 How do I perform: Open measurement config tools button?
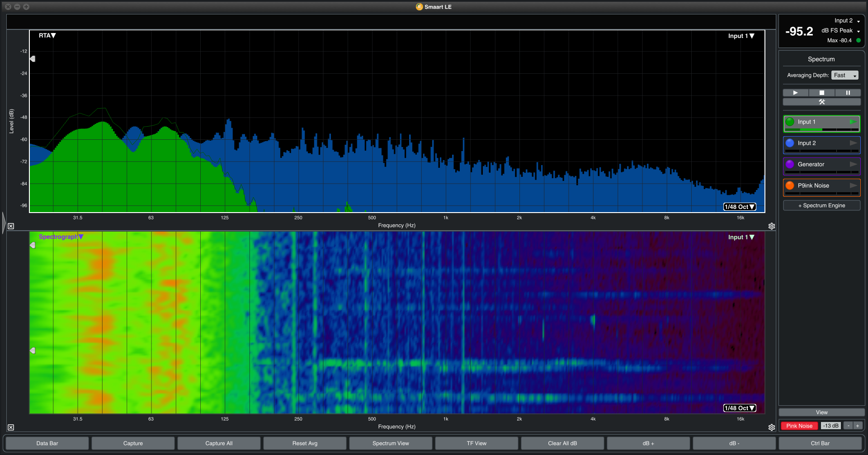click(822, 102)
